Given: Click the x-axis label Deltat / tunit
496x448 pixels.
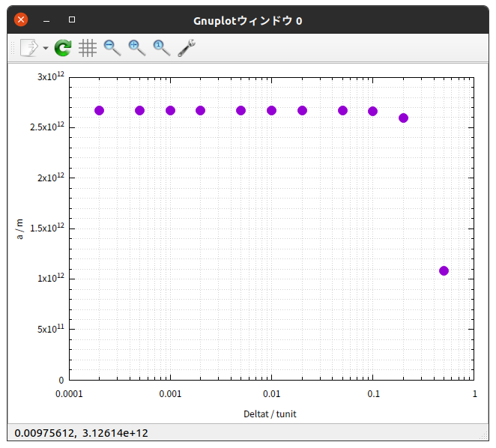Looking at the screenshot, I should (x=270, y=414).
